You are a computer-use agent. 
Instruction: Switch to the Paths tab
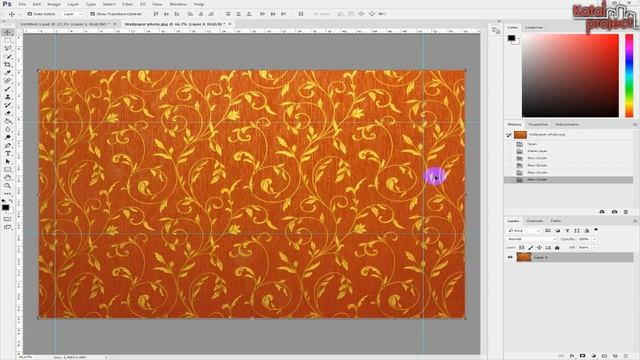coord(556,221)
